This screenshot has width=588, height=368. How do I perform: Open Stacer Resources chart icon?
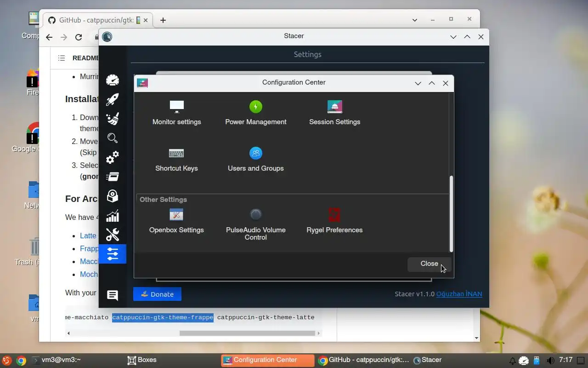[x=113, y=216]
